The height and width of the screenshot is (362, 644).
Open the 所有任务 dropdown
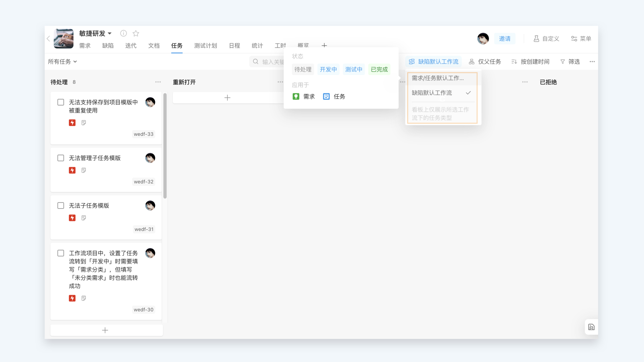pos(62,61)
